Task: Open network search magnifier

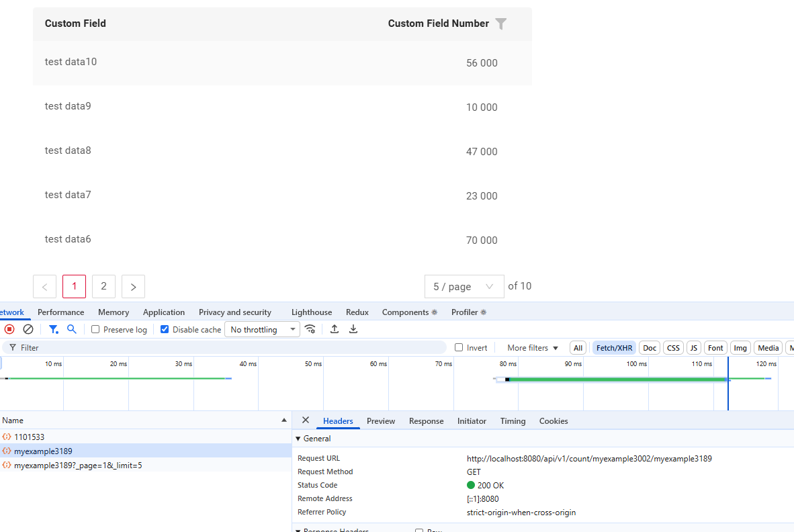Action: tap(72, 329)
